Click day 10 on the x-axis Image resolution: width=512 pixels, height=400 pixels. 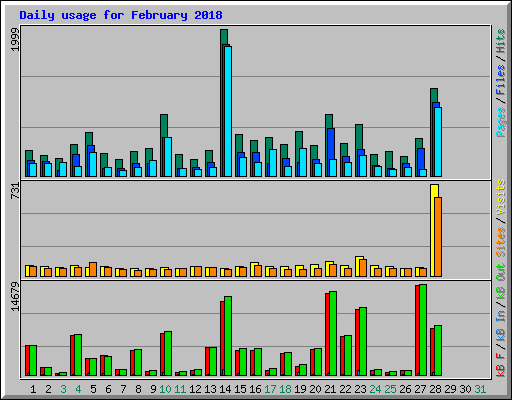coord(165,389)
